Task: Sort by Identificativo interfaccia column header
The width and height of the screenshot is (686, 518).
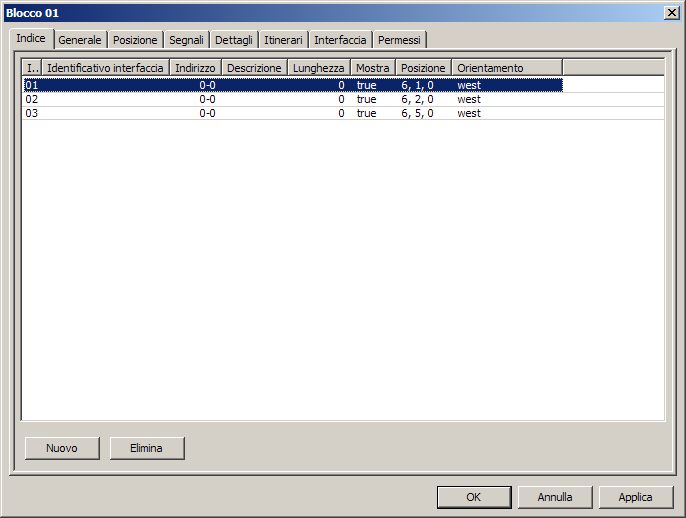Action: click(x=105, y=68)
